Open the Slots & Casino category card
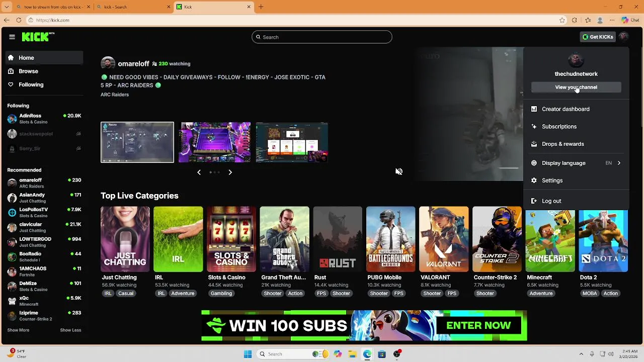The width and height of the screenshot is (644, 362). click(x=231, y=239)
